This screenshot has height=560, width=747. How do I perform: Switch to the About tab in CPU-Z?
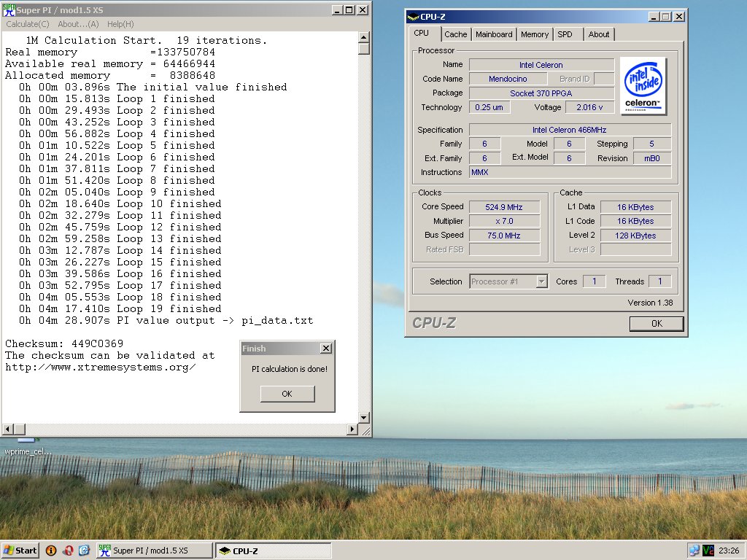pyautogui.click(x=598, y=34)
